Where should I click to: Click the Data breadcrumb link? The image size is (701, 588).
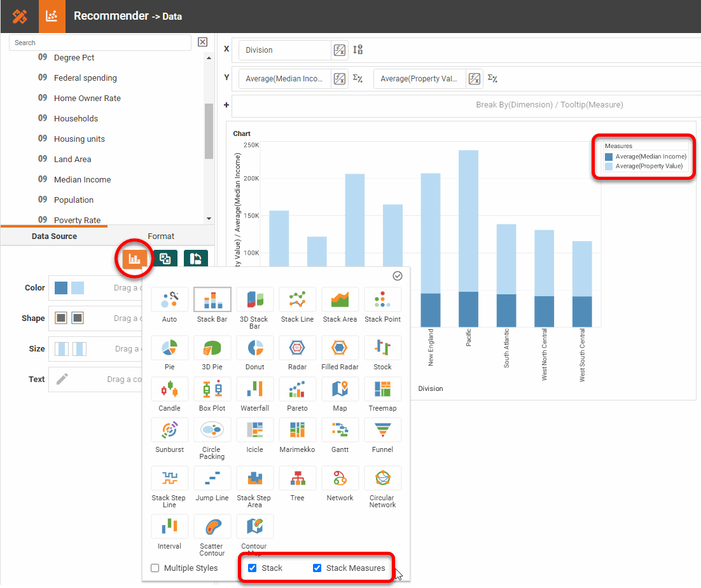tap(172, 17)
